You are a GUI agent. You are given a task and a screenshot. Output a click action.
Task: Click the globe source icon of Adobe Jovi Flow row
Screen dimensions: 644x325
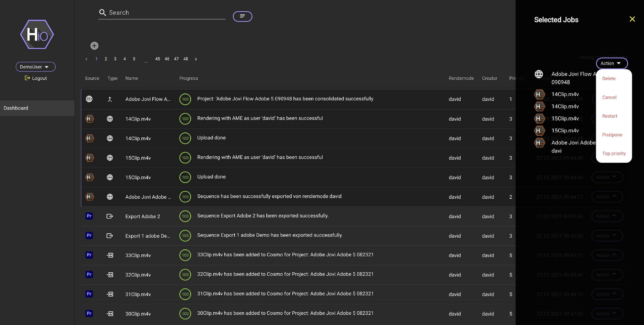[x=89, y=99]
